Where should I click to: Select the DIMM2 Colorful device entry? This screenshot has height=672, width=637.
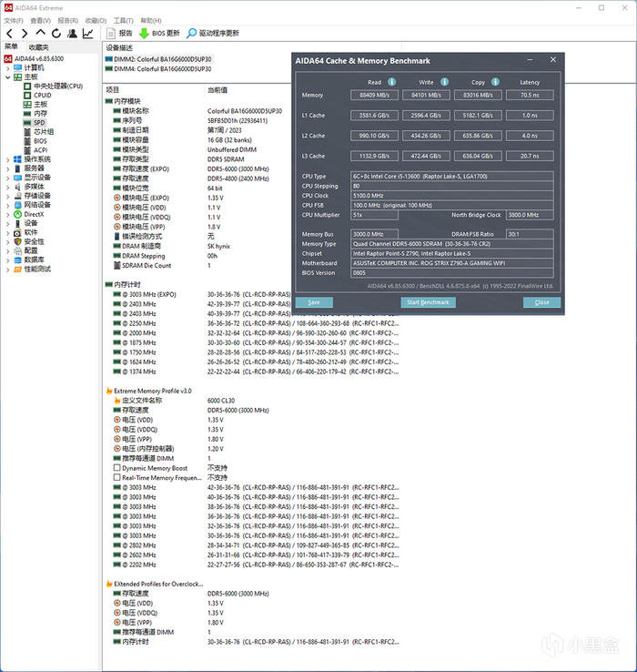(158, 59)
